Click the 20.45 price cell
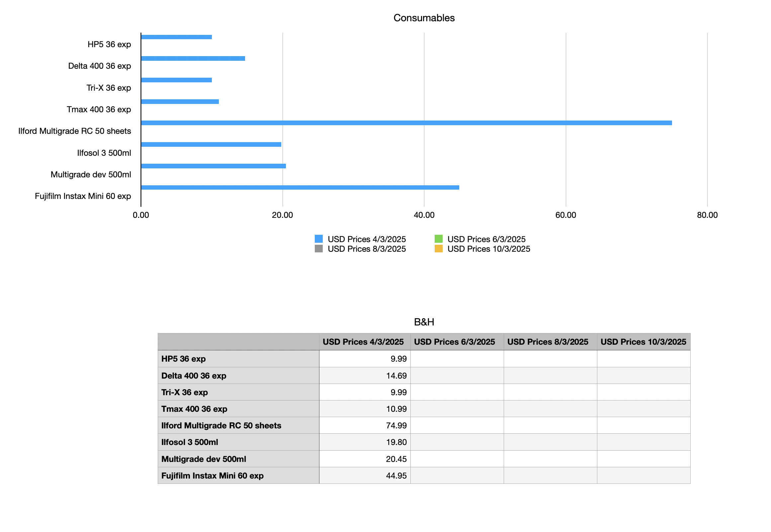The width and height of the screenshot is (771, 532). (365, 459)
